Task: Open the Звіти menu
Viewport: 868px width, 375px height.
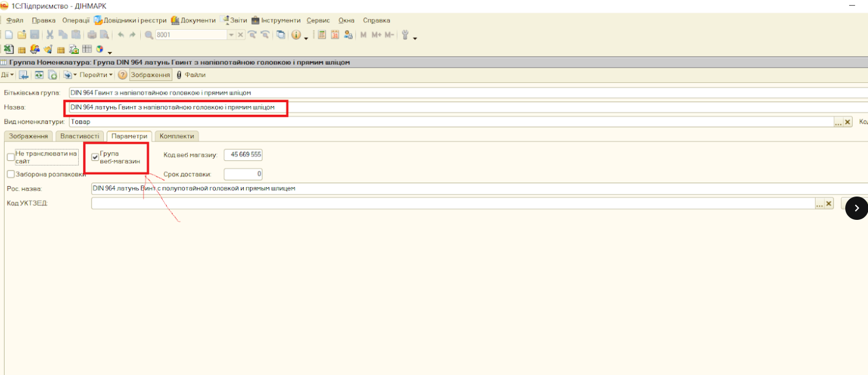Action: (234, 20)
